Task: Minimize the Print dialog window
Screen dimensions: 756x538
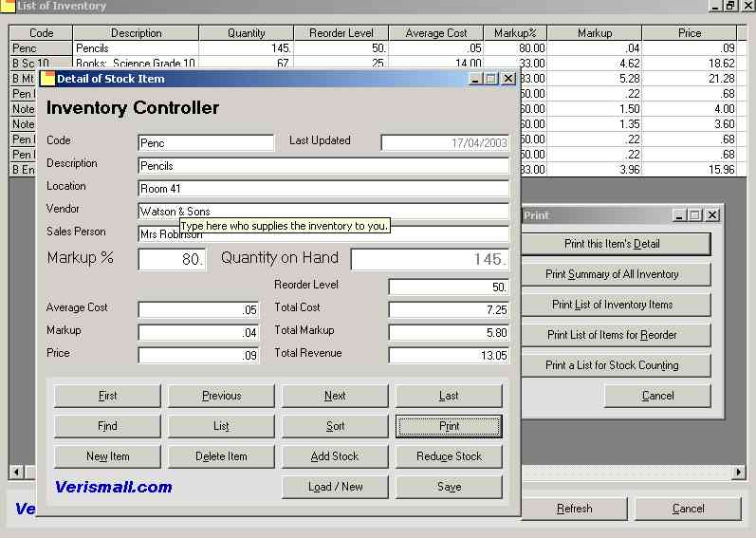Action: pyautogui.click(x=679, y=215)
